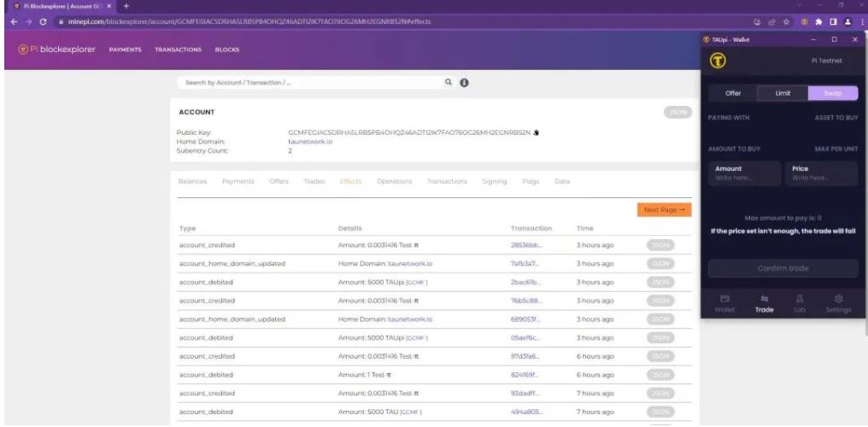Select Swap mode in wallet
The image size is (868, 427).
pos(833,93)
